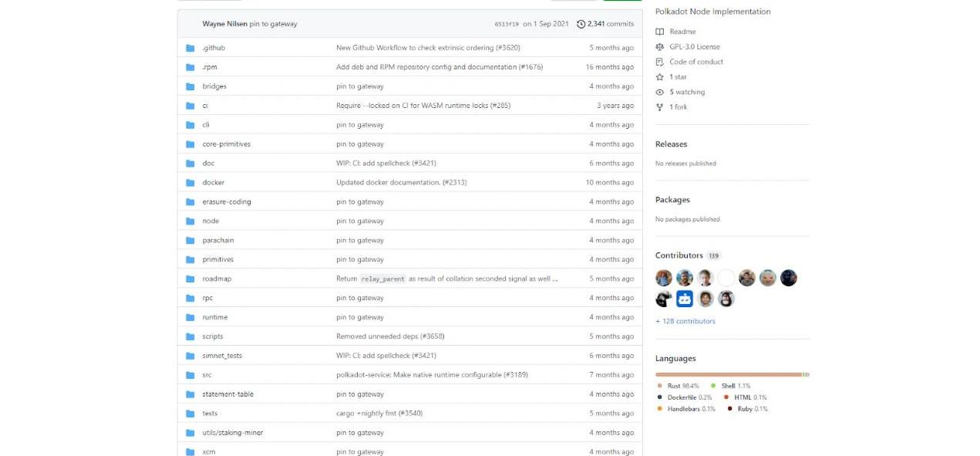
Task: Click the folder icon beside .github
Action: [x=190, y=48]
